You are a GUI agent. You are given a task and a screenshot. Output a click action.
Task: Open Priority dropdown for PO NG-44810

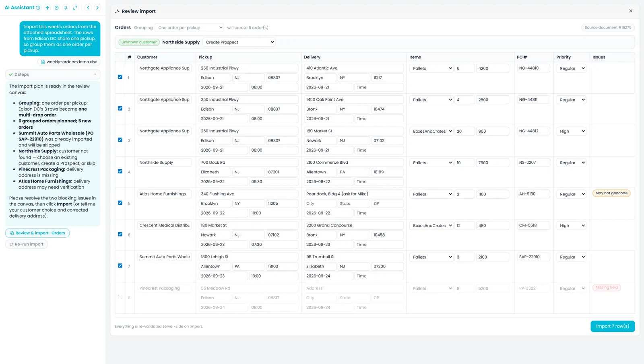(572, 68)
